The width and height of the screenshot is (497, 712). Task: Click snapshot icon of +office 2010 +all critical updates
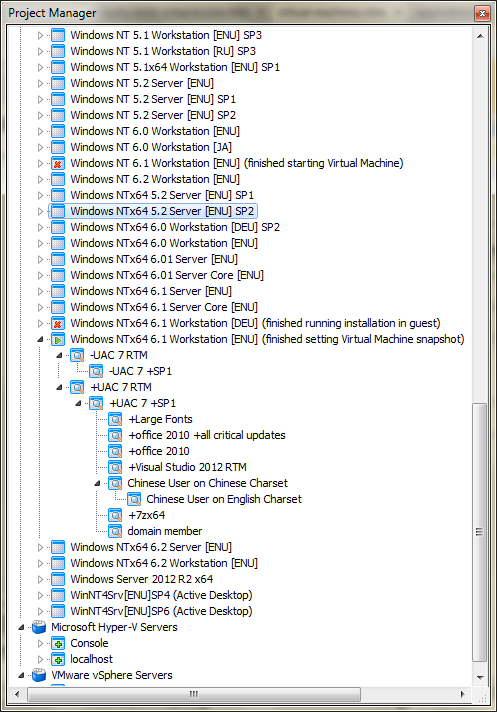pos(115,435)
